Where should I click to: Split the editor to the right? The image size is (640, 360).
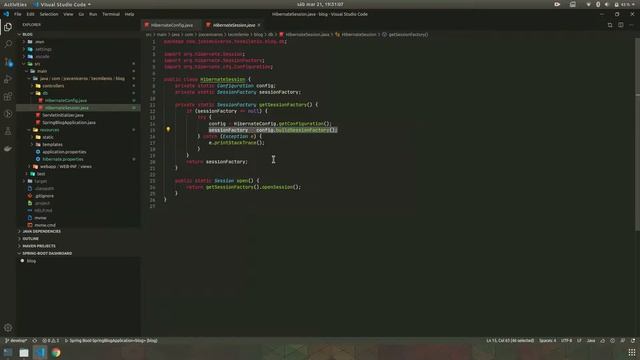(x=620, y=25)
